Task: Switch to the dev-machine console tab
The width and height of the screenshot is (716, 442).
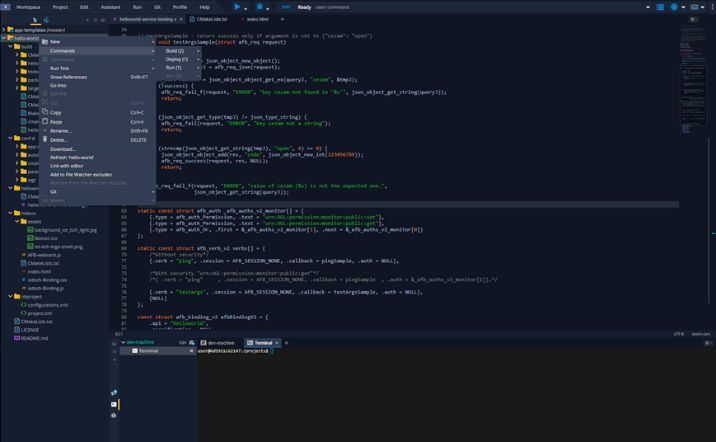Action: coord(218,342)
